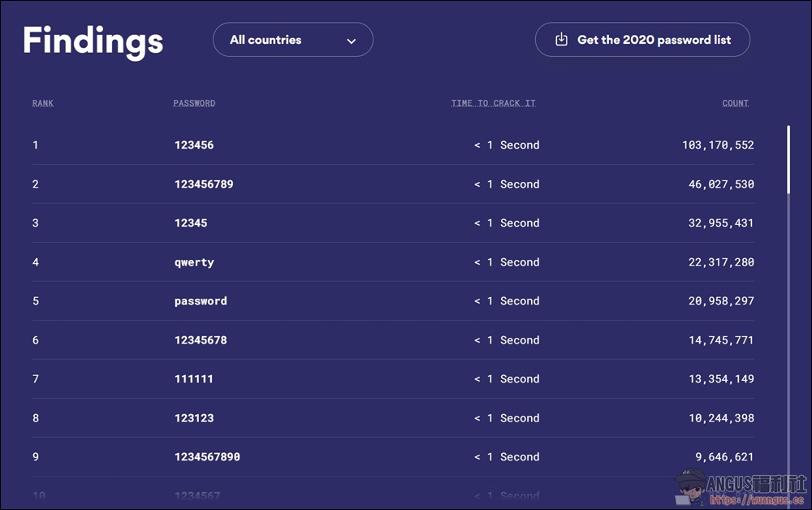Sort by the RANK column header

(42, 103)
